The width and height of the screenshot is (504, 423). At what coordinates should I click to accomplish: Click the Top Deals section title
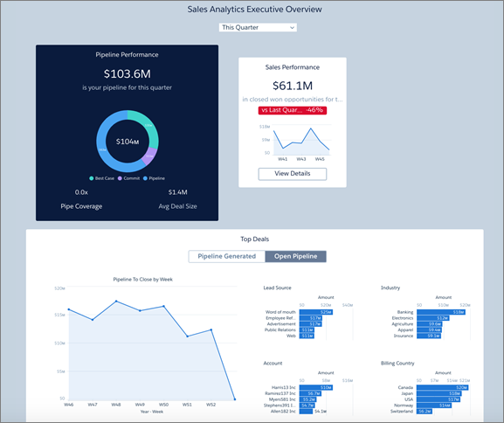254,239
